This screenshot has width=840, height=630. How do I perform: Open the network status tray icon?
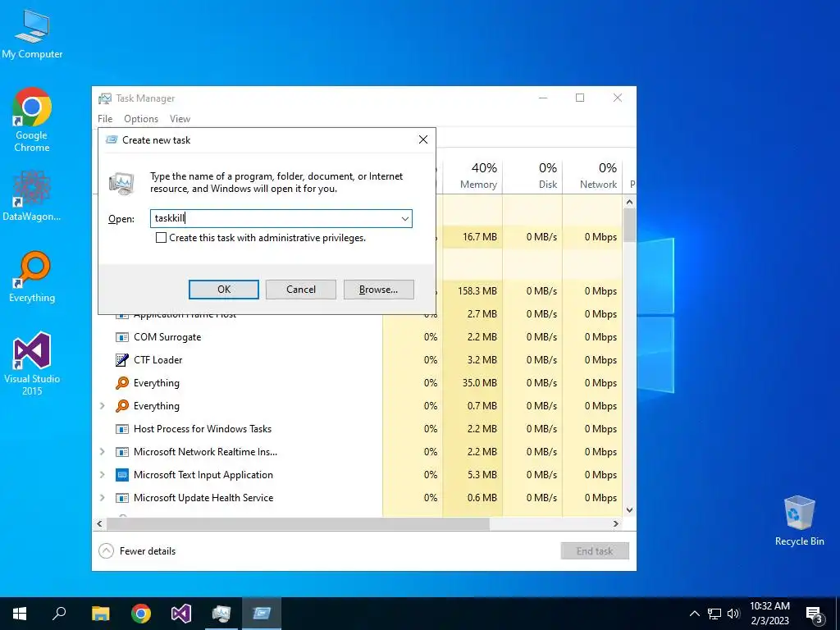[714, 614]
